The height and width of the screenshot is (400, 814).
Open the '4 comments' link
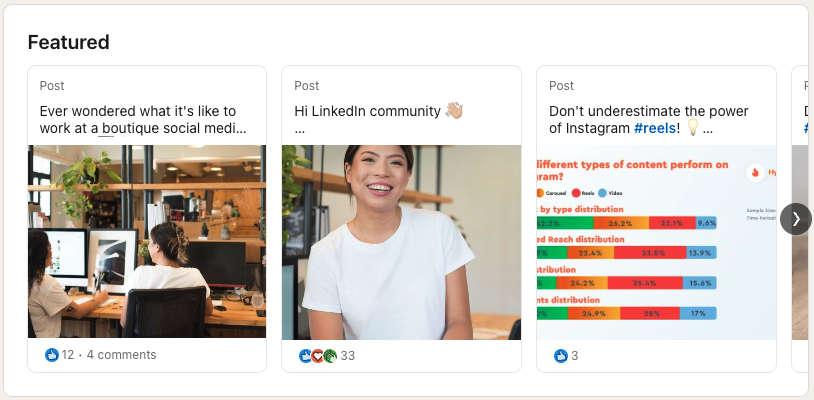(x=121, y=355)
